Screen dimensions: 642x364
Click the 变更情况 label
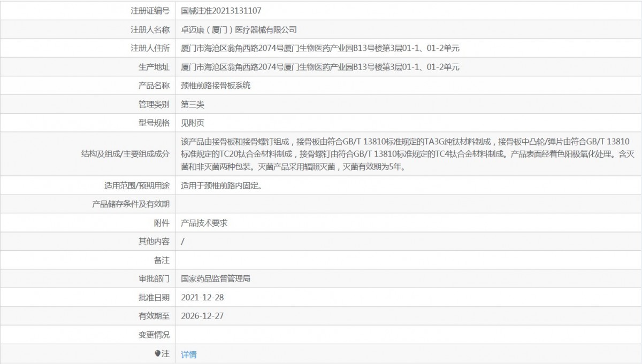coord(154,335)
